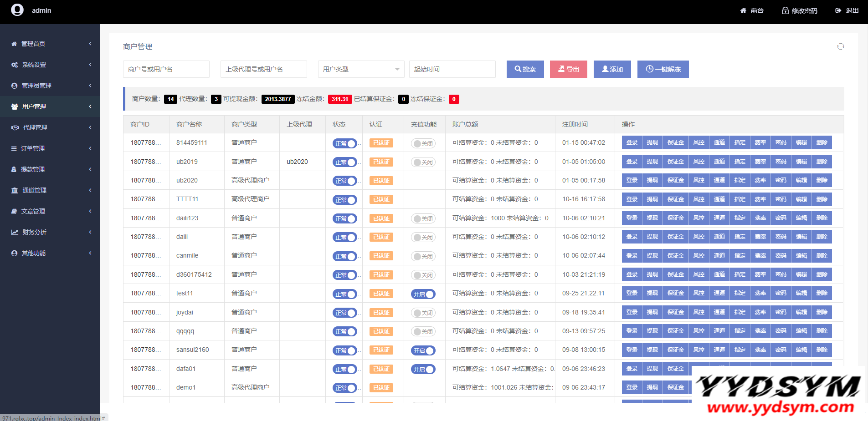Viewport: 868px width, 421px height.
Task: Toggle the 正常 status switch for 814459111
Action: [x=345, y=143]
